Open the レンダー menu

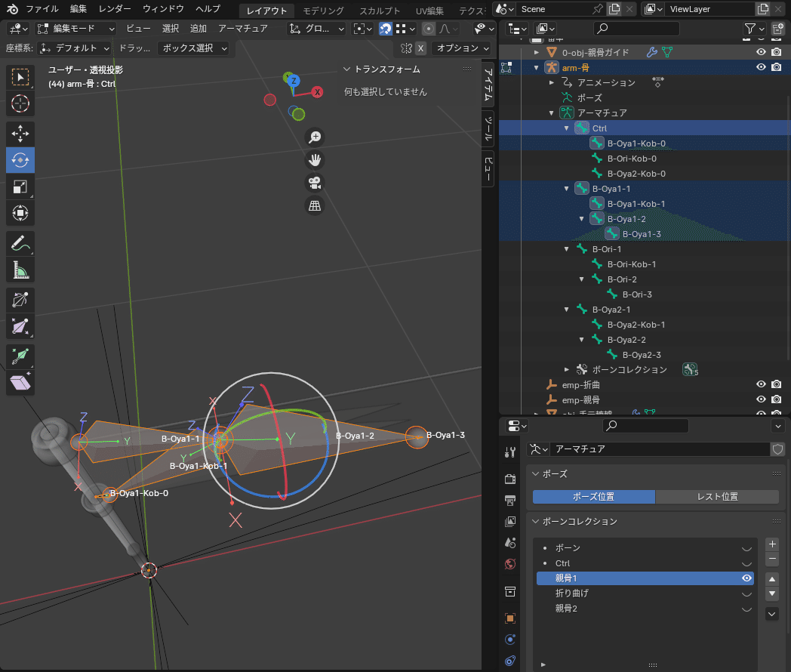(x=115, y=9)
